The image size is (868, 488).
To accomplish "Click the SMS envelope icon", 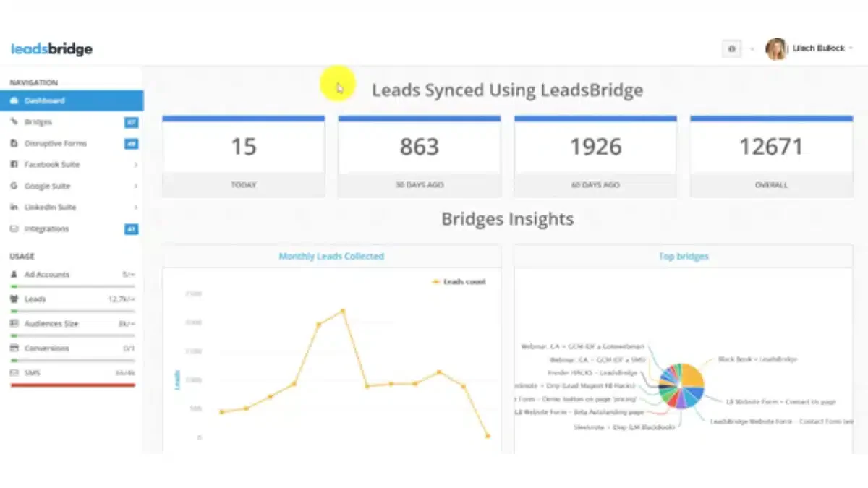I will point(14,372).
